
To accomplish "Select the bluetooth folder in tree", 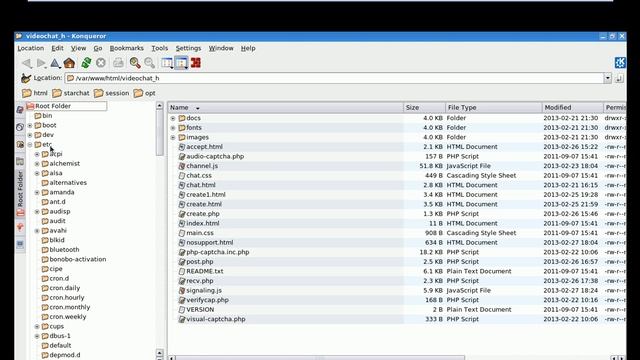I will pyautogui.click(x=64, y=249).
